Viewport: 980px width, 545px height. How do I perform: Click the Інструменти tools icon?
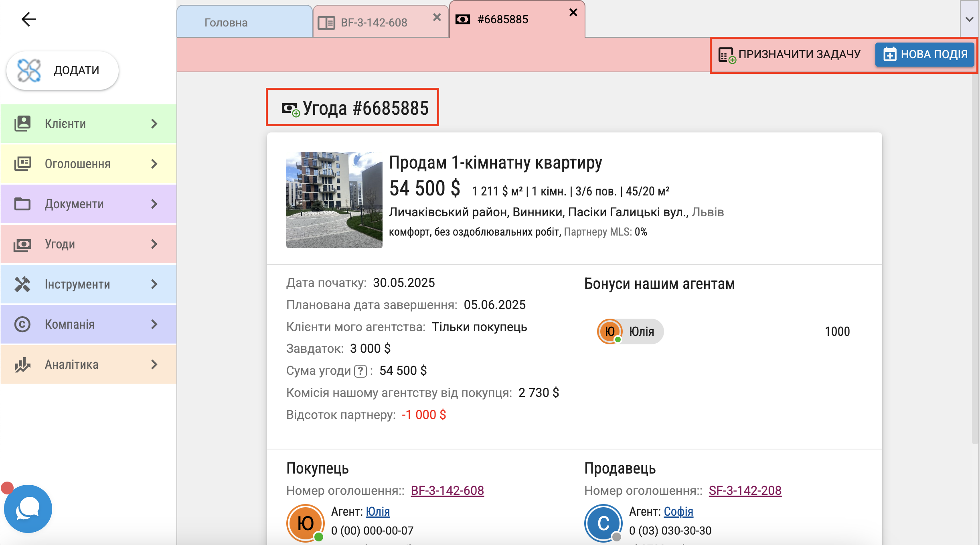22,284
